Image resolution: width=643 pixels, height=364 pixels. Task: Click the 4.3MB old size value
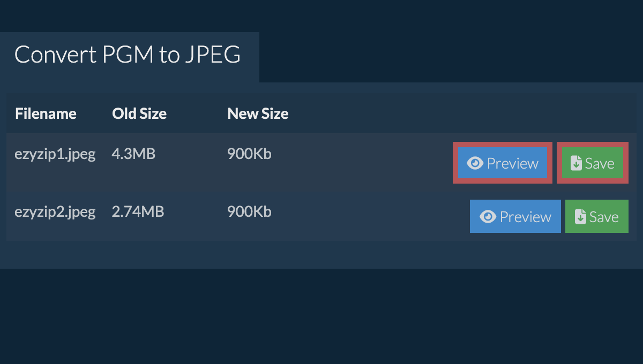point(133,155)
